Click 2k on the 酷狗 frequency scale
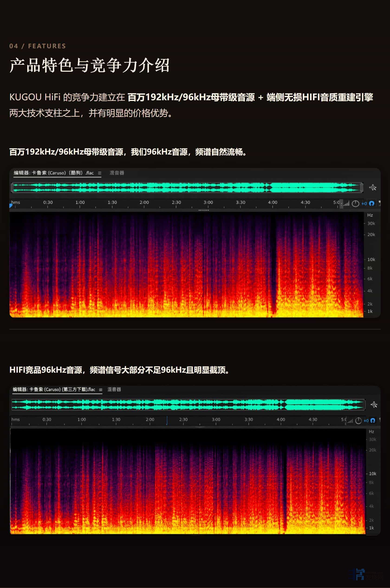 click(x=370, y=304)
